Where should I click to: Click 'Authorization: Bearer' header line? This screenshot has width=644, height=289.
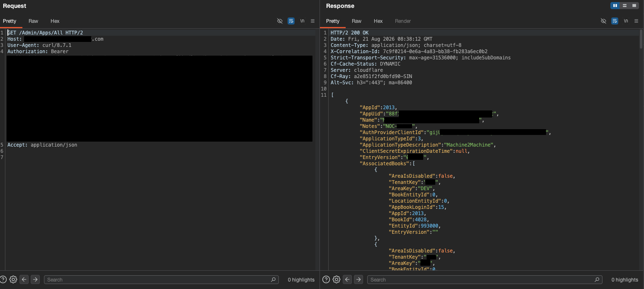pyautogui.click(x=38, y=51)
